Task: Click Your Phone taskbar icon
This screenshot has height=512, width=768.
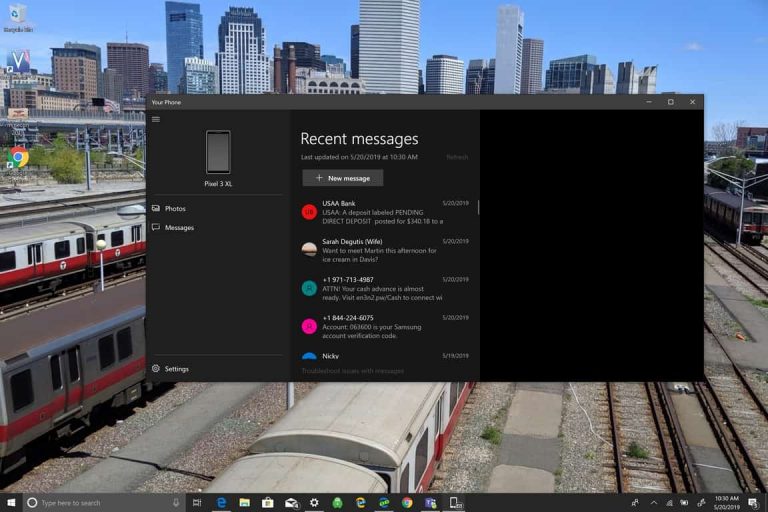Action: click(x=455, y=503)
